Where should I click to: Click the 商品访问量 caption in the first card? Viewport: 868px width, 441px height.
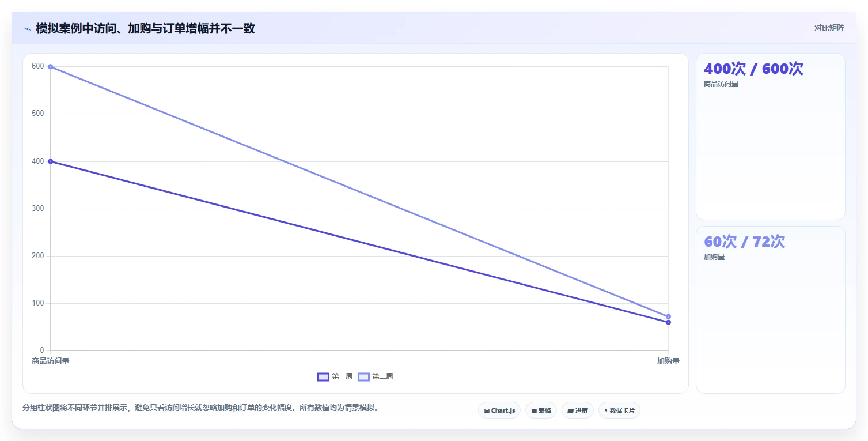tap(721, 84)
